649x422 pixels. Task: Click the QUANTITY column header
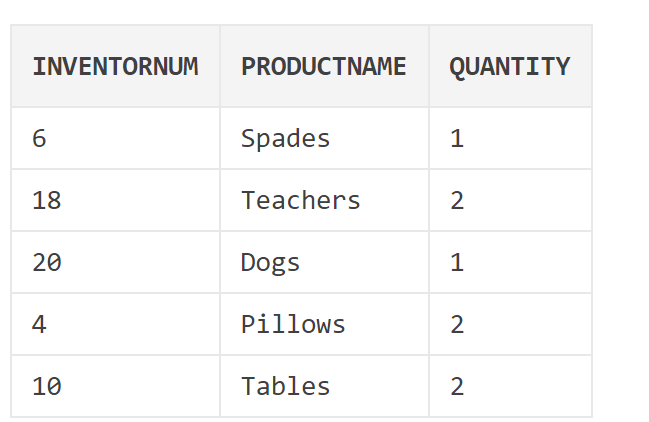(510, 66)
